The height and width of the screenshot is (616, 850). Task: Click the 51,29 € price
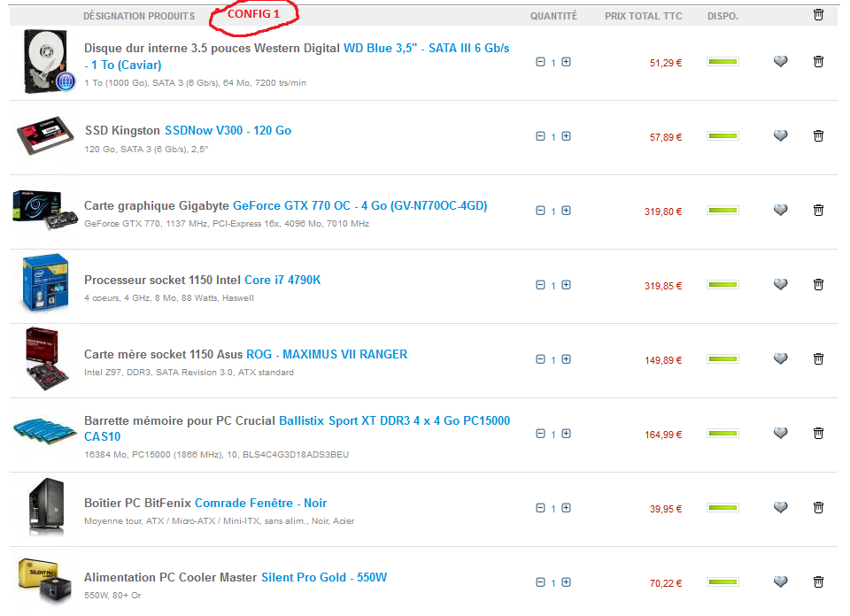666,63
